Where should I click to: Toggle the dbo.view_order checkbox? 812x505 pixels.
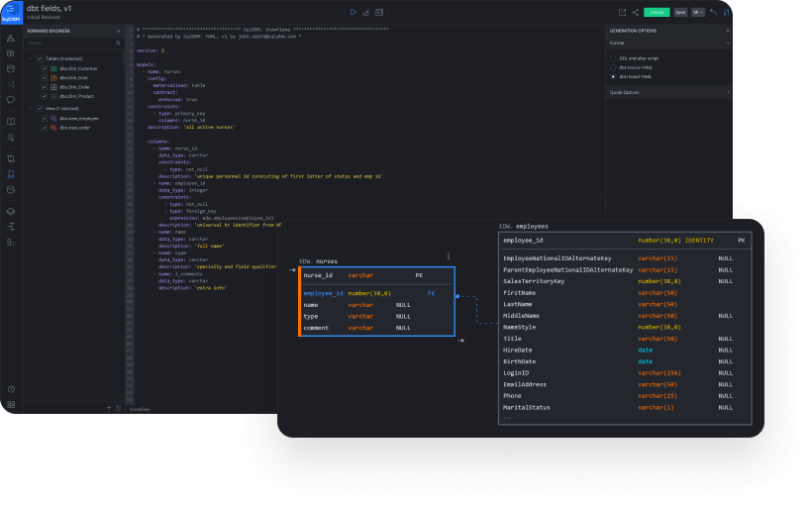(x=44, y=128)
